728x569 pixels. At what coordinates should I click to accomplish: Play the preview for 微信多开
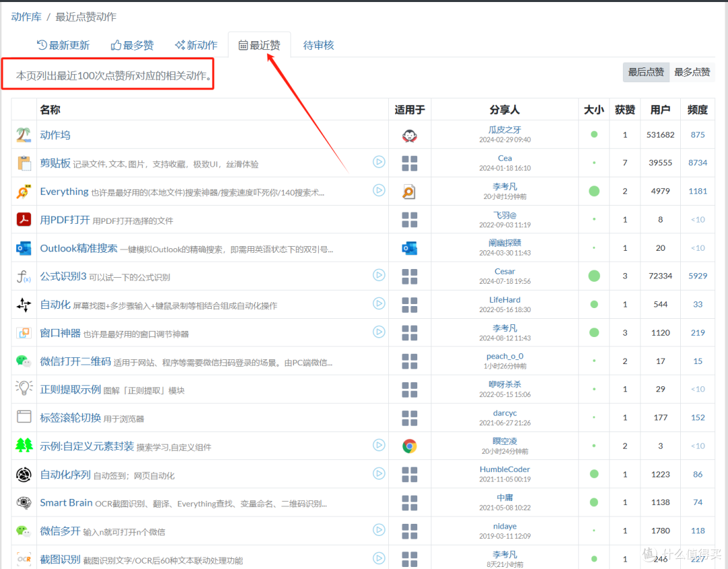[379, 529]
